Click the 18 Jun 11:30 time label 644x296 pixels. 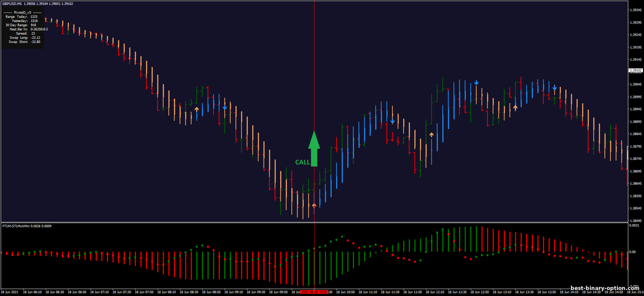tap(390, 292)
